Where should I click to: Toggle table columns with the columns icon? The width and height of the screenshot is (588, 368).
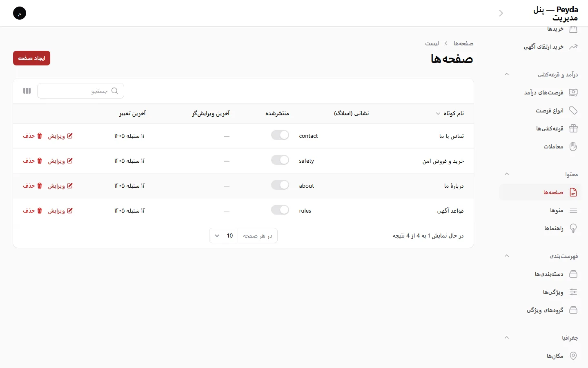tap(27, 91)
